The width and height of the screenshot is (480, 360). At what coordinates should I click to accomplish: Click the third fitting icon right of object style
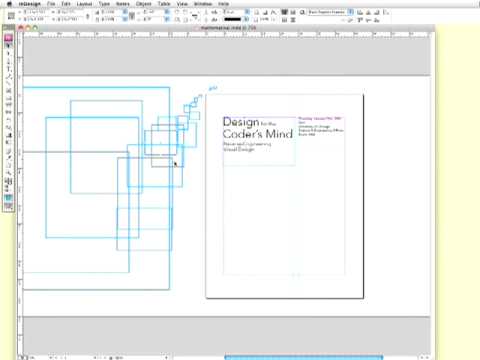377,12
